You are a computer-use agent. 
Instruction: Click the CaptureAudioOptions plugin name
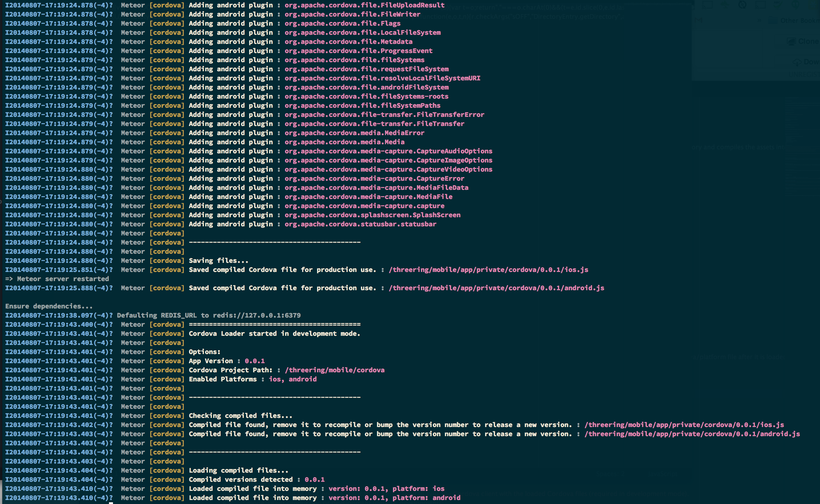[388, 151]
